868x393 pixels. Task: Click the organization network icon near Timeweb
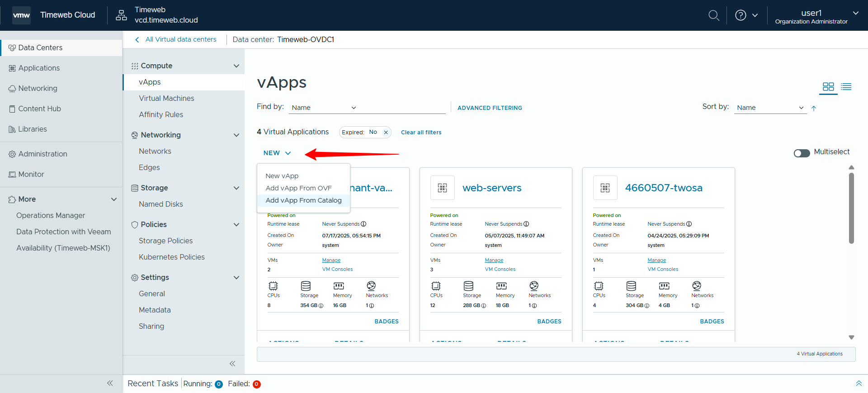pos(121,15)
